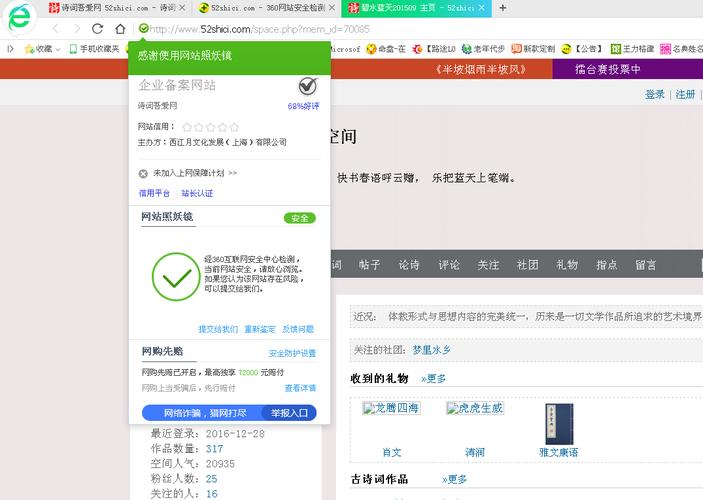Viewport: 703px width, 500px height.
Task: Open the 雅文康语 user link
Action: 559,452
